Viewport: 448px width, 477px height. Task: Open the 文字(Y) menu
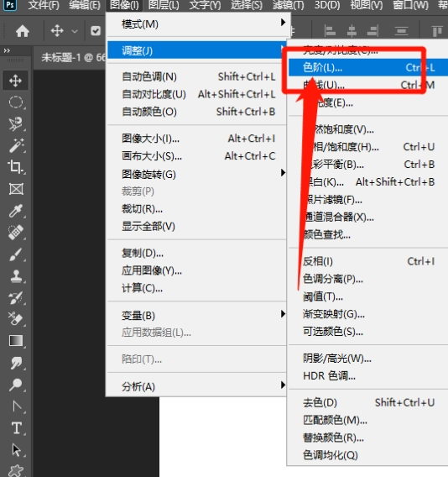tap(205, 5)
